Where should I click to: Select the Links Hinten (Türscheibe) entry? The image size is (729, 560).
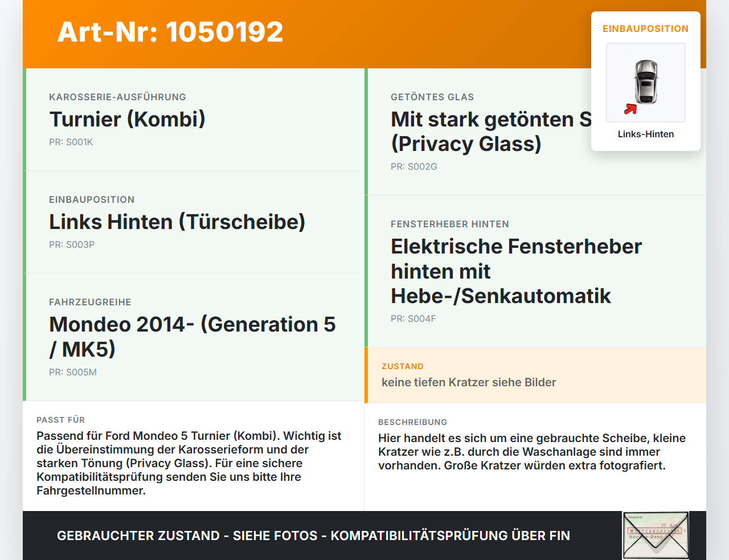tap(177, 222)
